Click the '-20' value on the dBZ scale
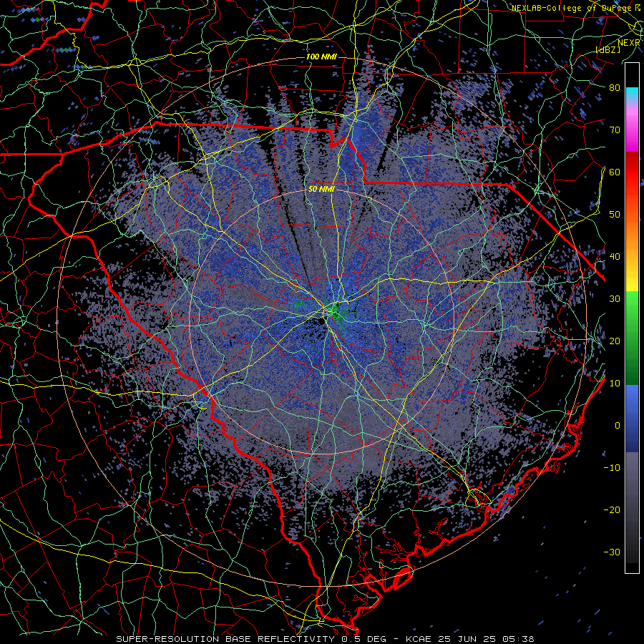Viewport: 644px width, 644px height. click(612, 509)
